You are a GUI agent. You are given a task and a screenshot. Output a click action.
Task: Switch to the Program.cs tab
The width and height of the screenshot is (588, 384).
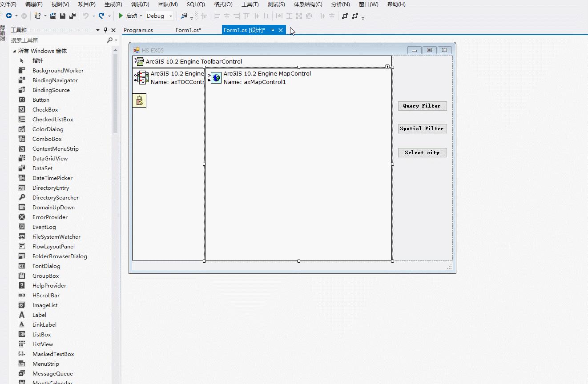click(138, 30)
